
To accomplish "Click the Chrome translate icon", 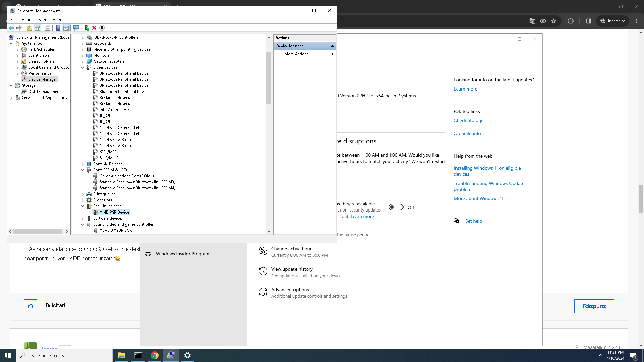I will click(x=532, y=21).
